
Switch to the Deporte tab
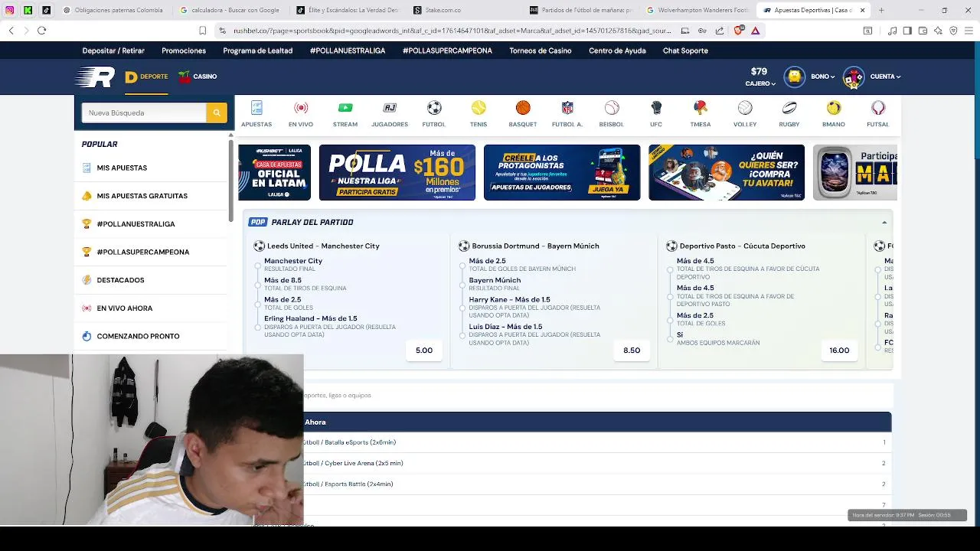click(x=146, y=77)
